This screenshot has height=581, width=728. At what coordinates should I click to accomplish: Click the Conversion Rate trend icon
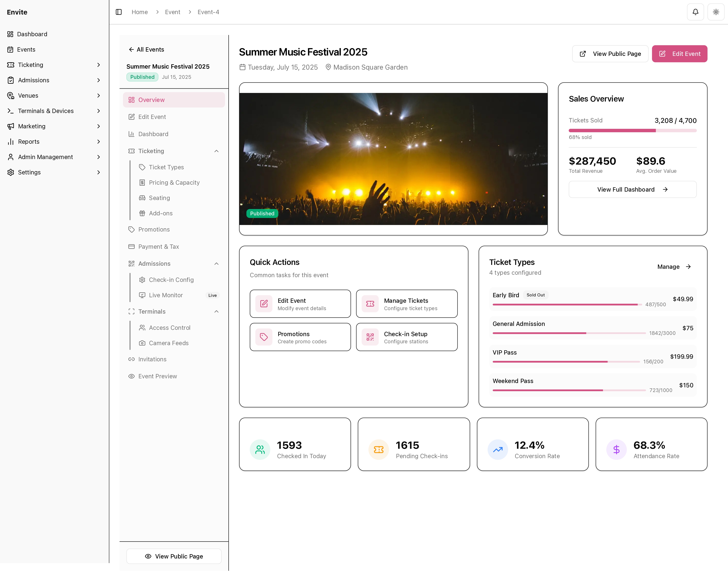[x=498, y=450]
